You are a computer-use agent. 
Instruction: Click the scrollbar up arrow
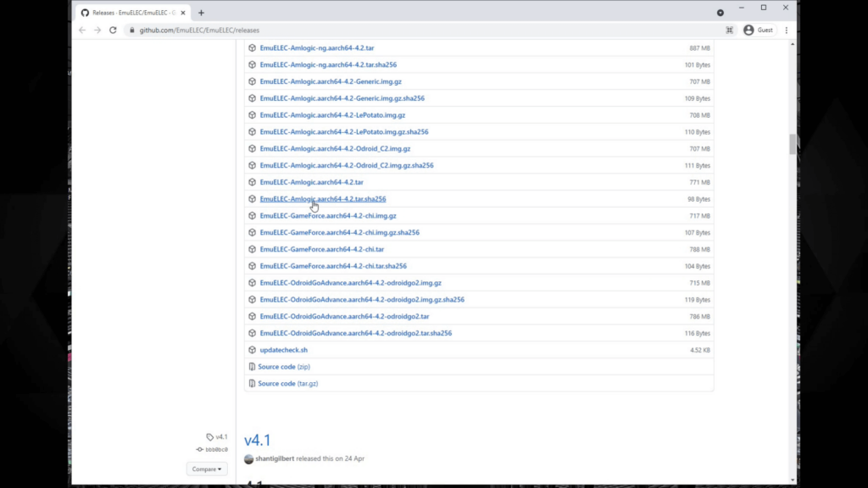(793, 44)
